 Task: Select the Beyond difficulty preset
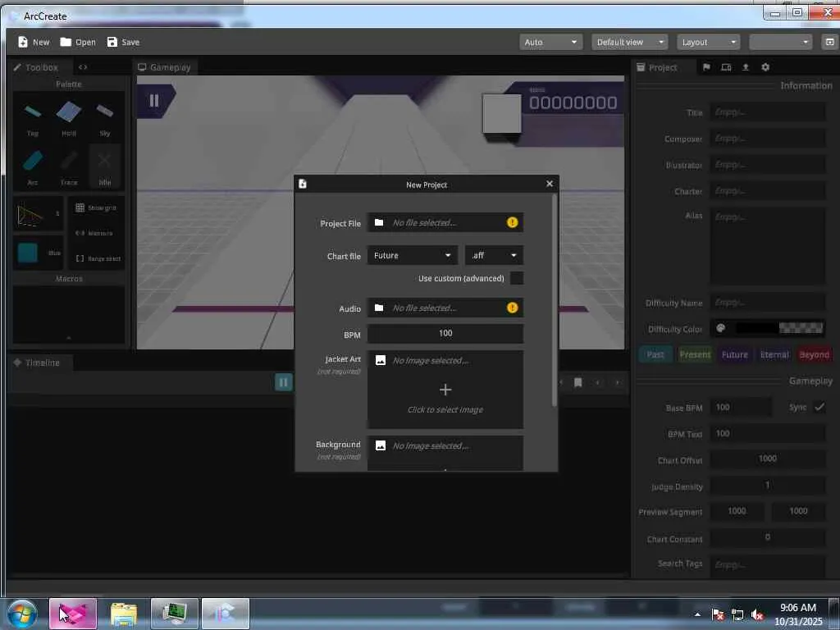coord(814,354)
